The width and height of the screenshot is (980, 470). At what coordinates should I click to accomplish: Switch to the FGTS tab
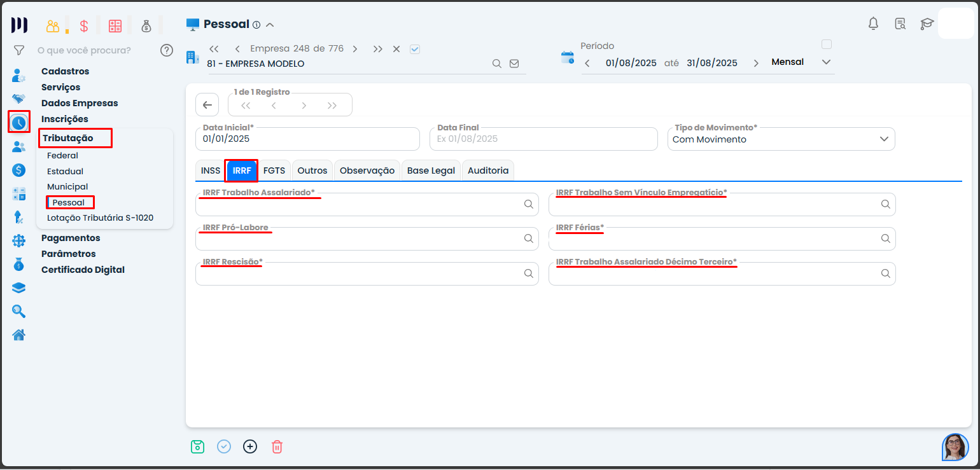pos(274,170)
